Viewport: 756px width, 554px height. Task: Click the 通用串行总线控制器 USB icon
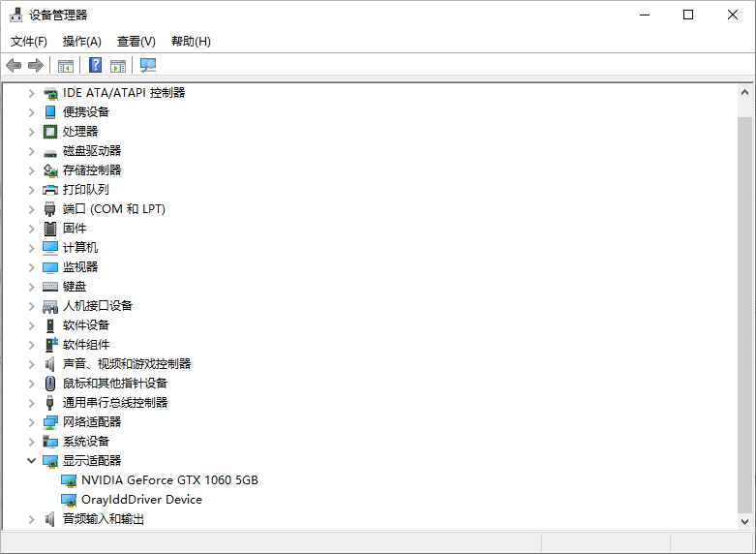(x=49, y=403)
